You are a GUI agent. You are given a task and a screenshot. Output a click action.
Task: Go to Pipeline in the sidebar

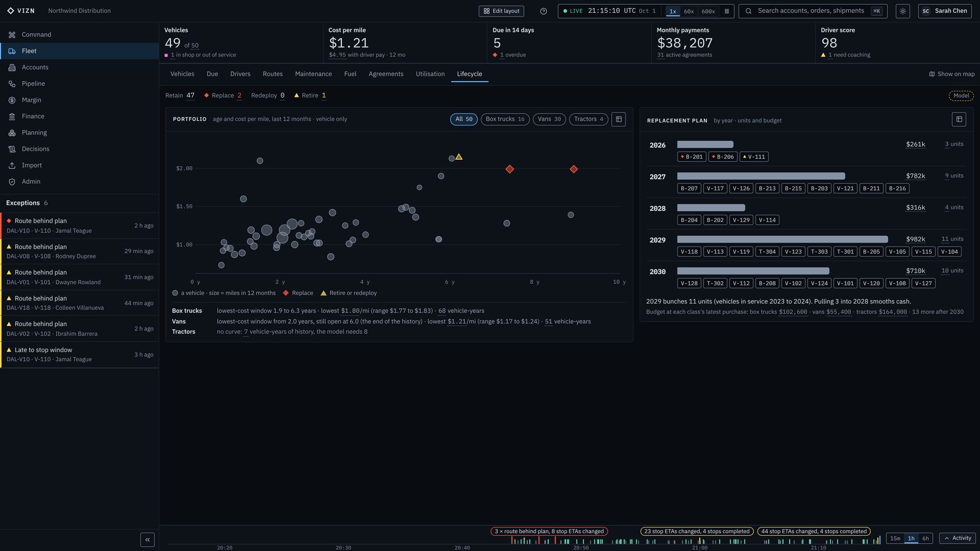tap(79, 84)
